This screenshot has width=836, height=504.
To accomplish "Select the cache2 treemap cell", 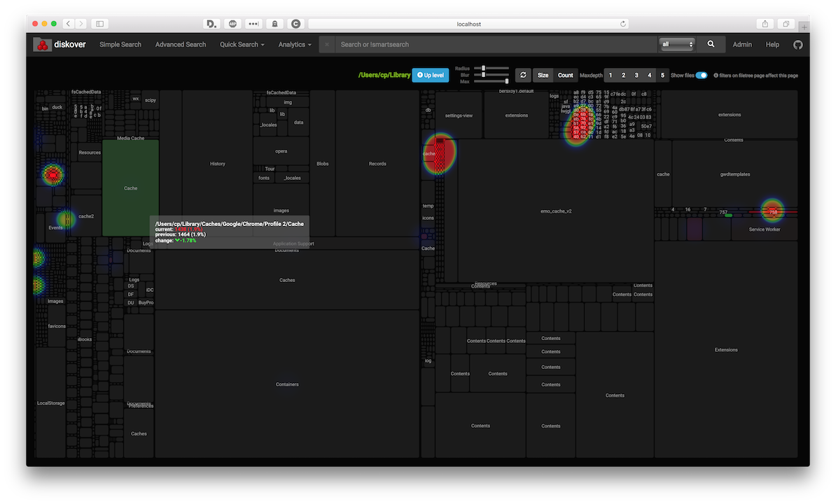I will tap(86, 216).
